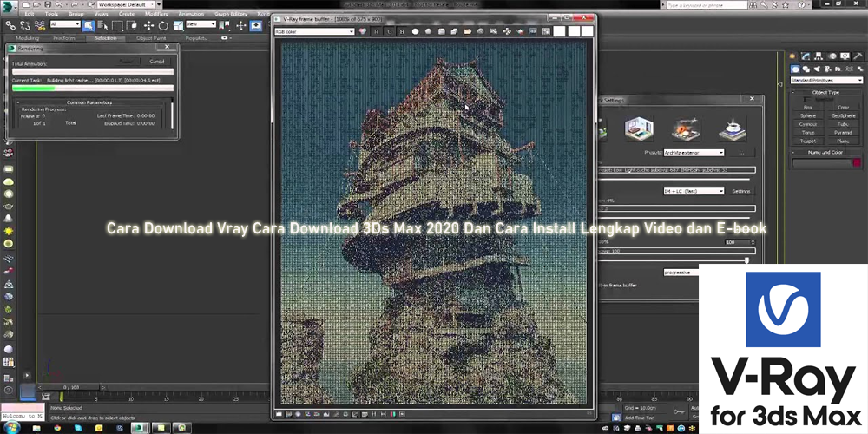Choose the Bind to Space Warp tool
Viewport: 868px width, 434px height.
coord(39,25)
